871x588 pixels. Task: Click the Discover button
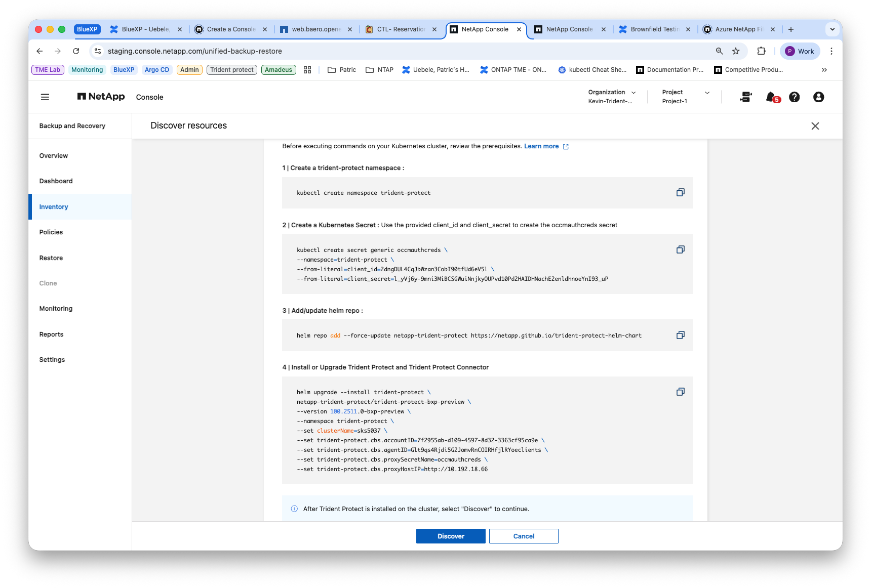(451, 536)
